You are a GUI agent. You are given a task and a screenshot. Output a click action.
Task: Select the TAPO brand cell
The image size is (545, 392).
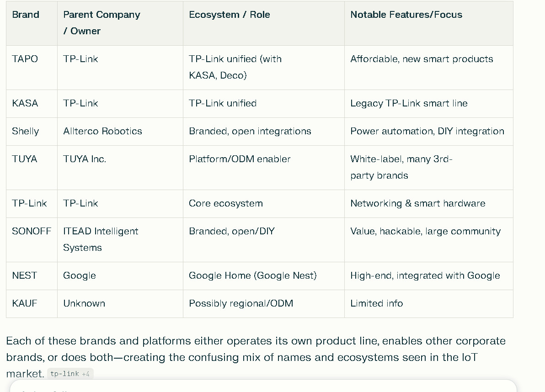25,59
